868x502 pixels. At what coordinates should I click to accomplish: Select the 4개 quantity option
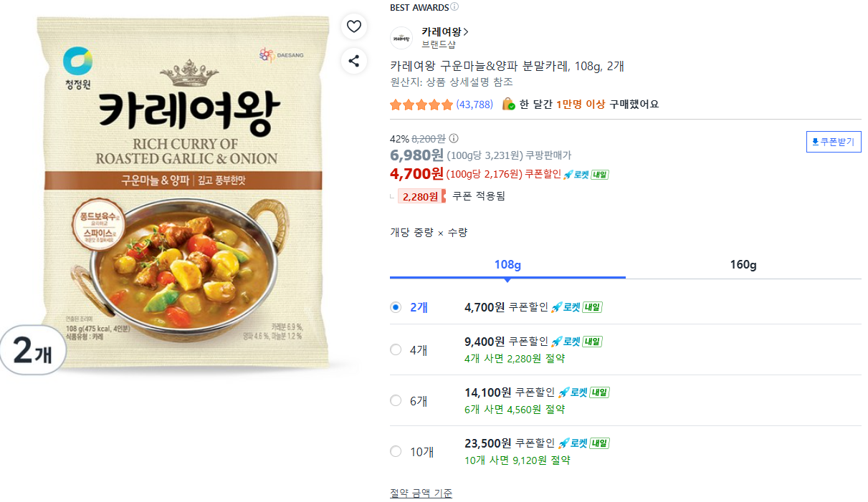click(396, 349)
